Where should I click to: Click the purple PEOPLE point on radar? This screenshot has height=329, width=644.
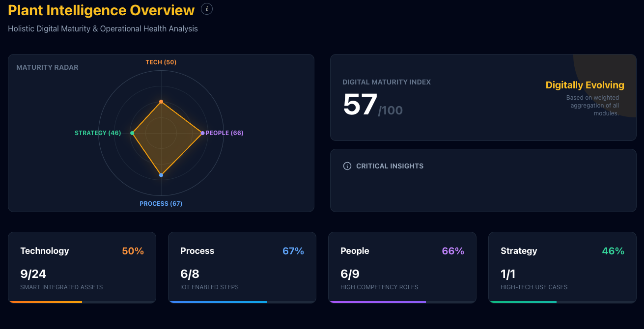(202, 133)
